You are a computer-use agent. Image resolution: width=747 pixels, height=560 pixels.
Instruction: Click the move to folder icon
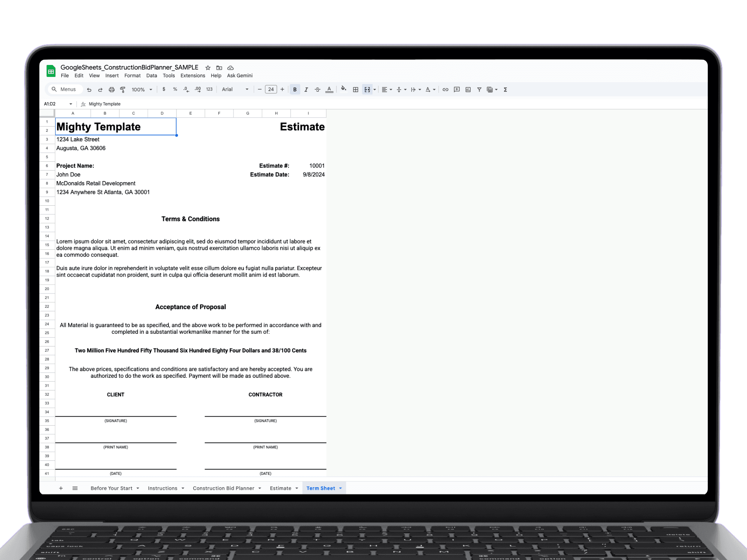pos(219,68)
